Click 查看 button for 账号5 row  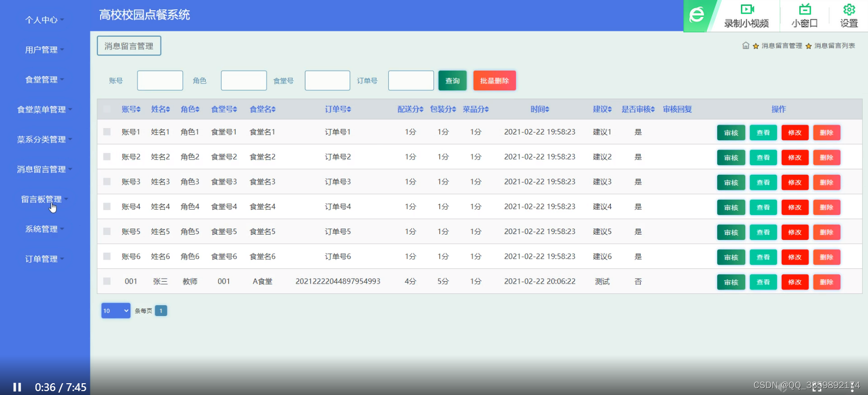pyautogui.click(x=763, y=232)
